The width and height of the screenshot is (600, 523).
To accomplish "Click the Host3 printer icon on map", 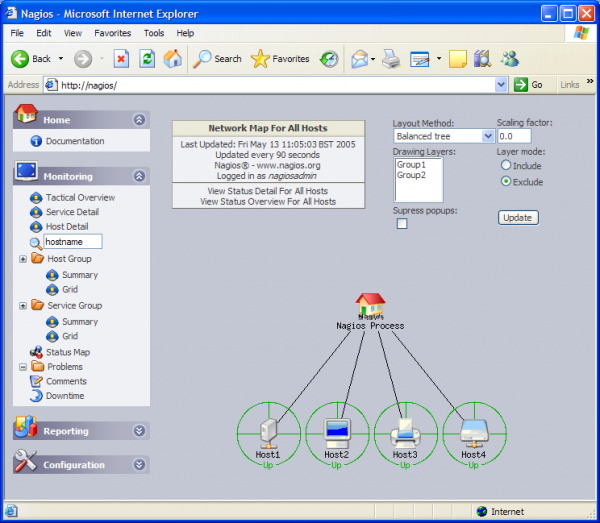I will (405, 431).
